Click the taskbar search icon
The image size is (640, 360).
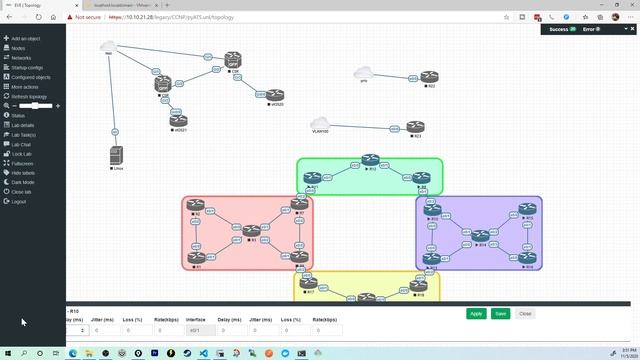point(24,353)
